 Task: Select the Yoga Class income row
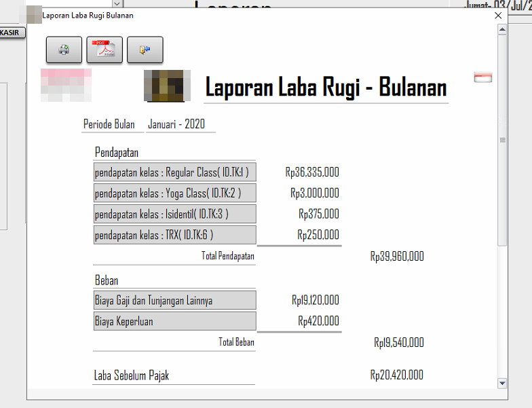174,193
